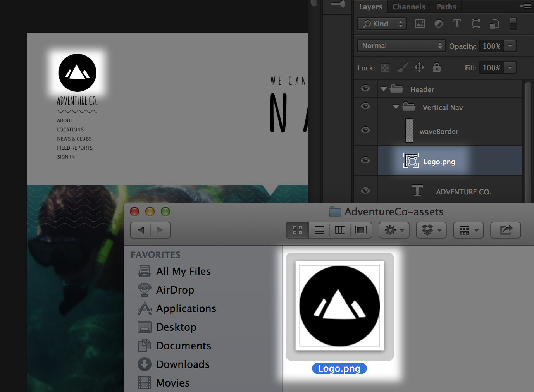
Task: Filter Layers panel to show pixel layers
Action: (420, 24)
